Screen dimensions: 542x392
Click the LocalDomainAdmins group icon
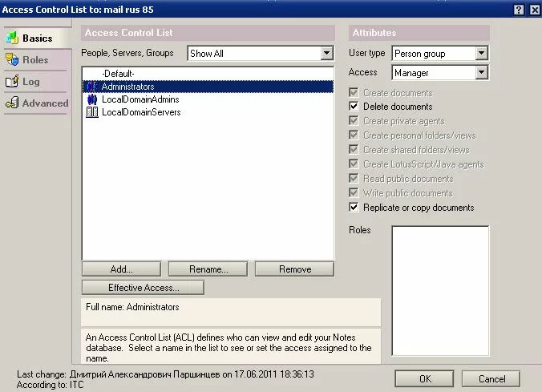tap(91, 99)
